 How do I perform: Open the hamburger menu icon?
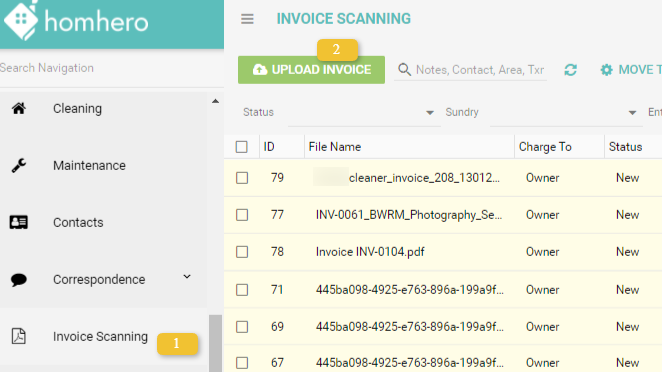(x=247, y=19)
